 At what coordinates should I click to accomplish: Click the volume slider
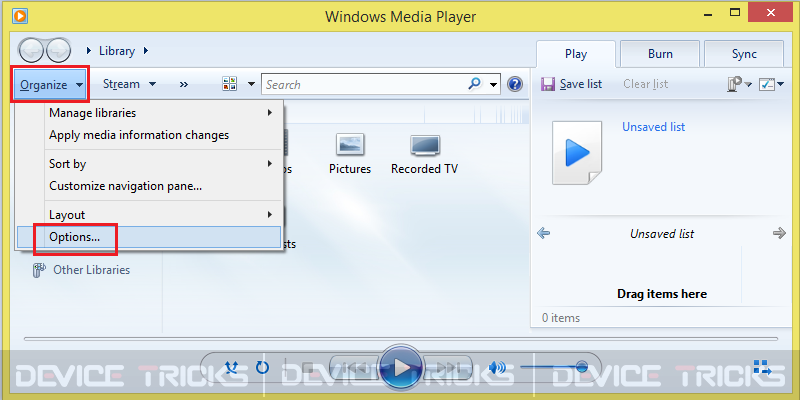click(554, 367)
